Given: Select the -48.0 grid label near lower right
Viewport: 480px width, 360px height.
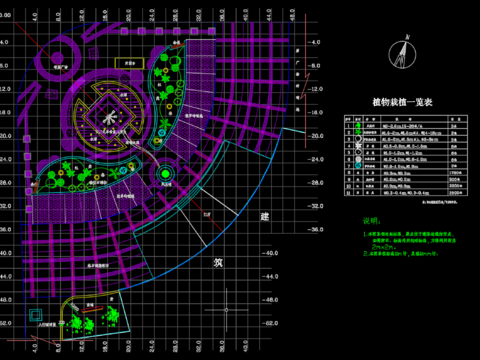Looking at the screenshot, I should click(270, 300).
